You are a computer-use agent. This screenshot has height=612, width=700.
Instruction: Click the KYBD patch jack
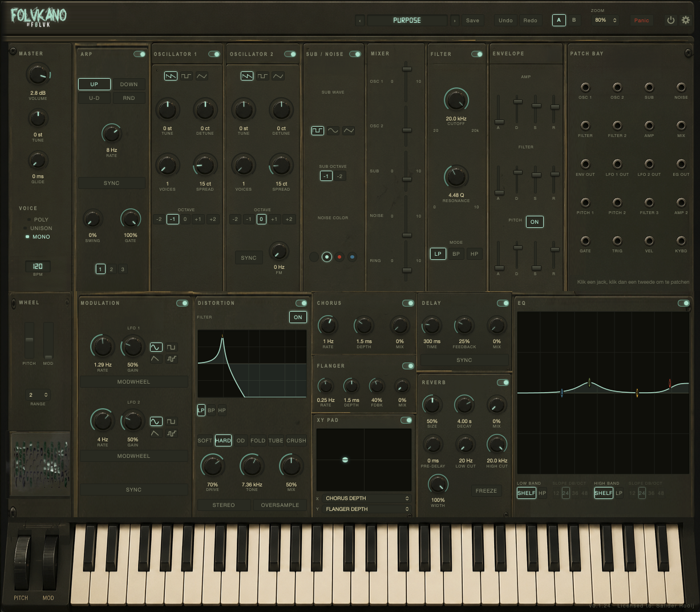click(681, 241)
